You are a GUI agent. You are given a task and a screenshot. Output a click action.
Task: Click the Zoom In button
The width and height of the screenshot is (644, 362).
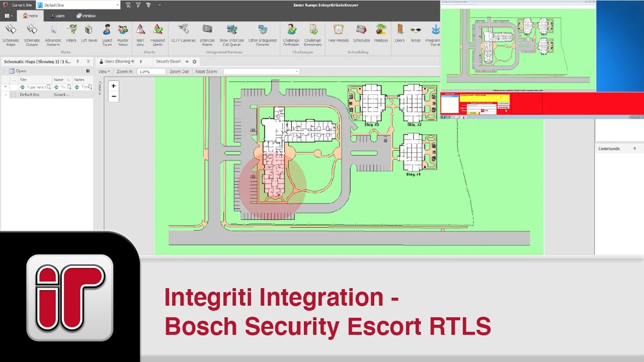[x=124, y=71]
